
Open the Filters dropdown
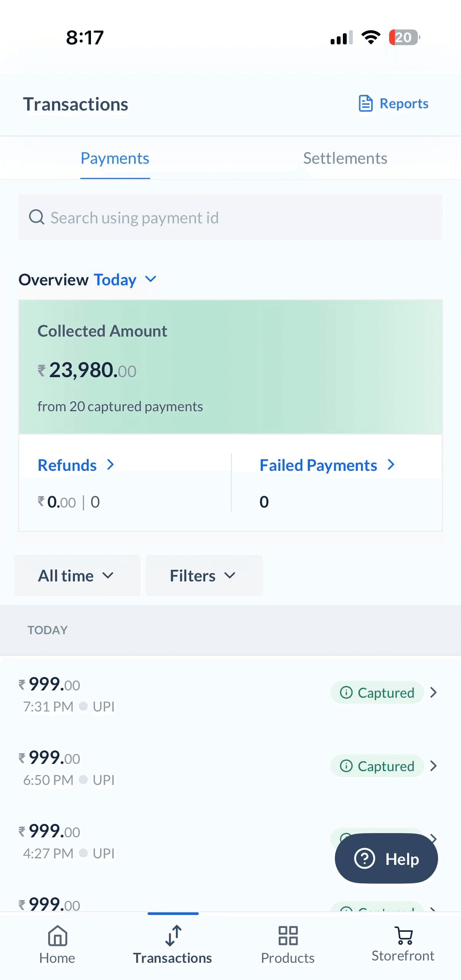[204, 575]
